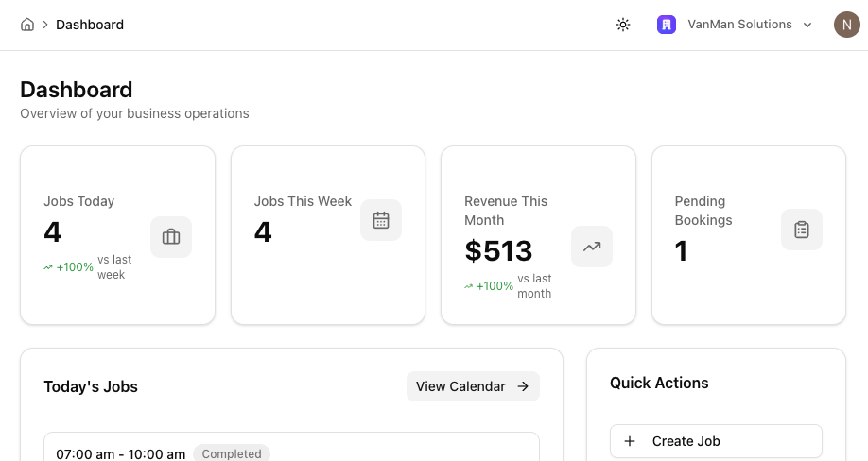868x461 pixels.
Task: Open the View Calendar button
Action: 473,386
